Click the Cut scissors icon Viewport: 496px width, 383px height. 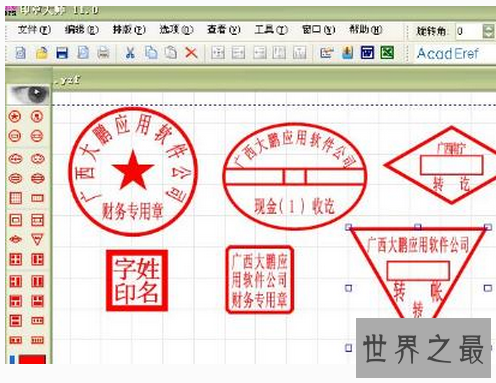(130, 53)
